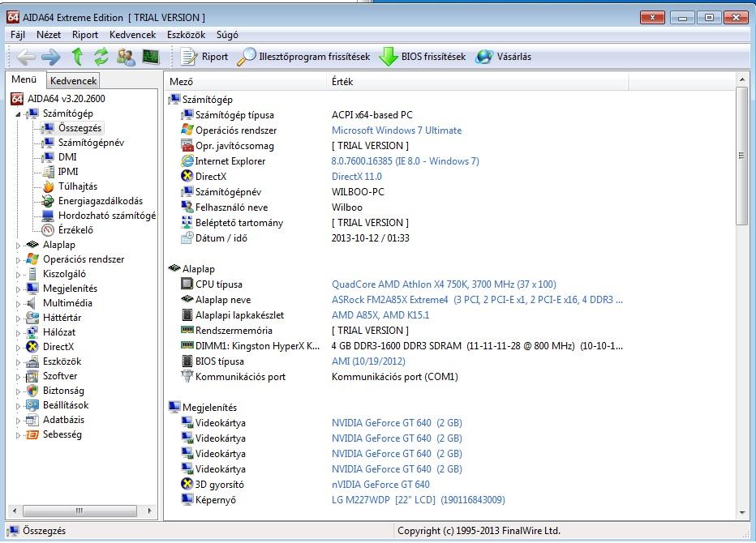
Task: Click the Kommunikációs port row icon
Action: [x=187, y=376]
